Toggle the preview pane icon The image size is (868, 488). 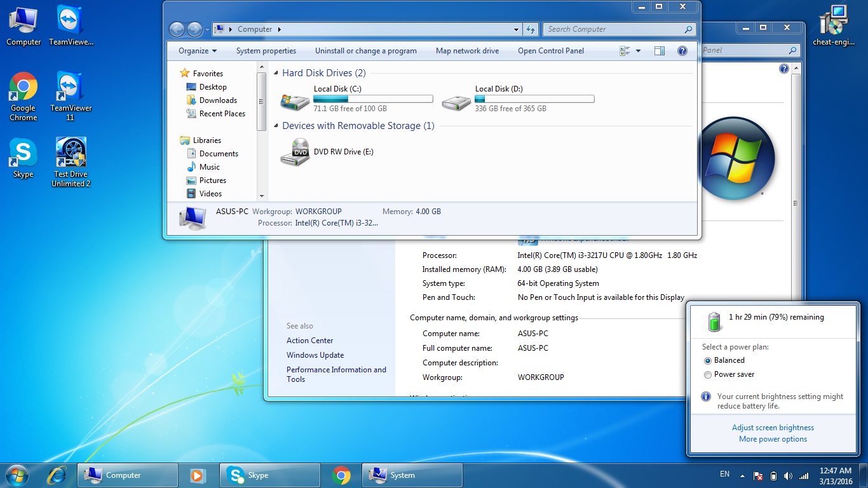coord(660,51)
